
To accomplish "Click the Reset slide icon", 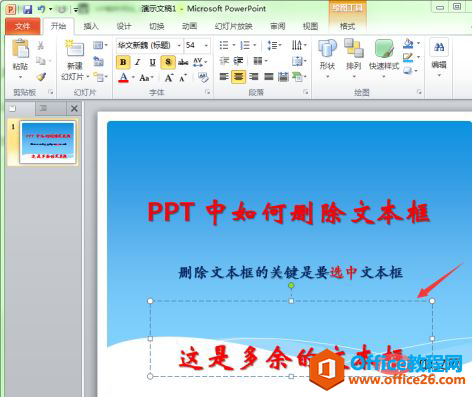I will click(x=98, y=61).
